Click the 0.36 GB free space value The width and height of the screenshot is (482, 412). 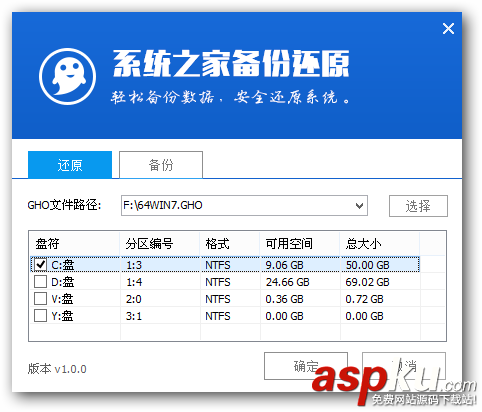point(284,299)
